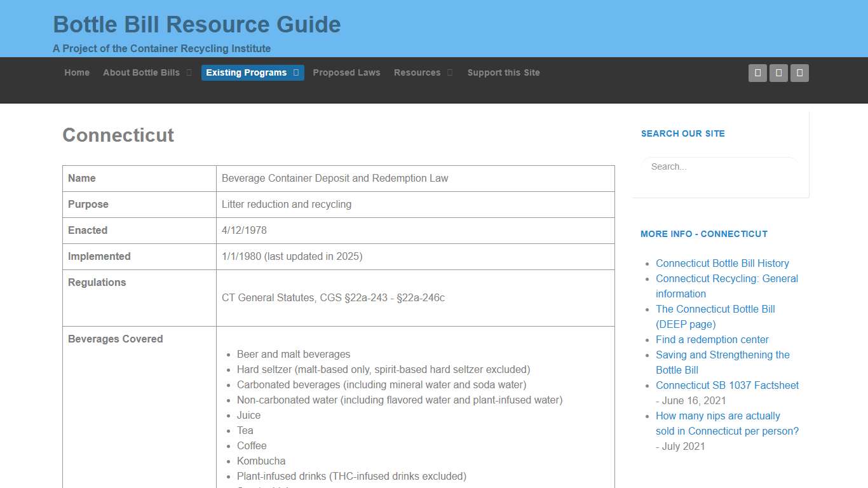This screenshot has height=488, width=868.
Task: Click the rightmost social media icon
Action: click(799, 72)
